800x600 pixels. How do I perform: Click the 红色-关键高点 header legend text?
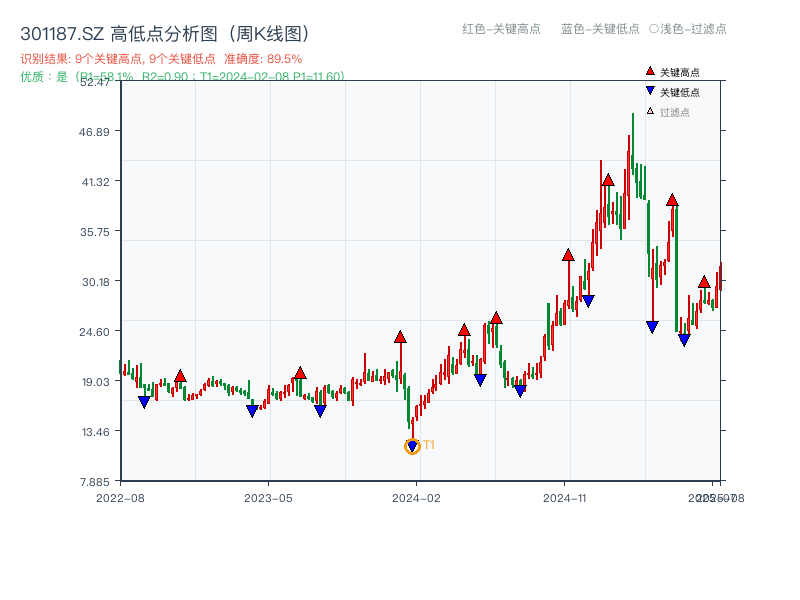(x=502, y=29)
